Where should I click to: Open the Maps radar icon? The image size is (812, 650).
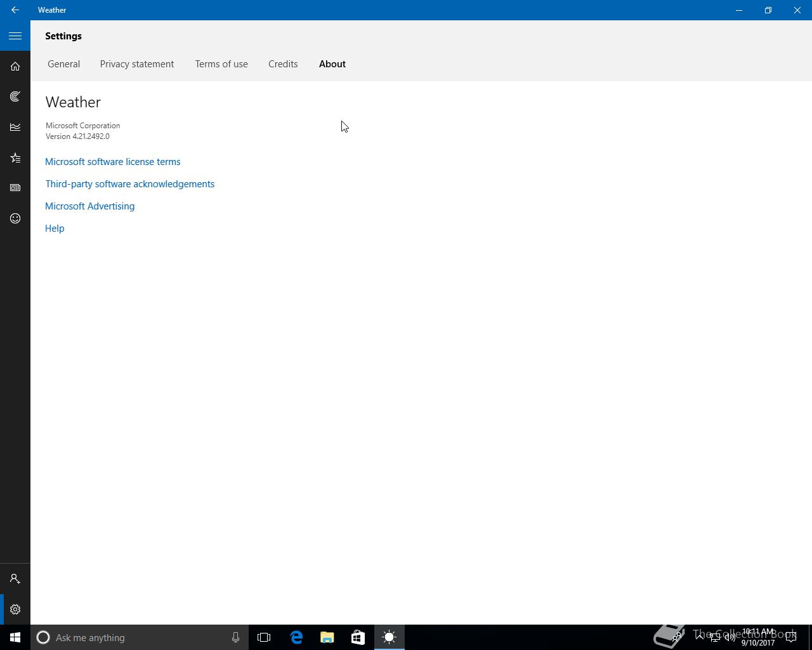[x=15, y=96]
